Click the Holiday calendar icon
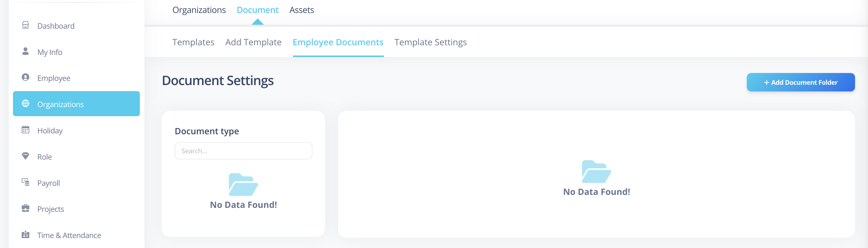 click(x=25, y=130)
